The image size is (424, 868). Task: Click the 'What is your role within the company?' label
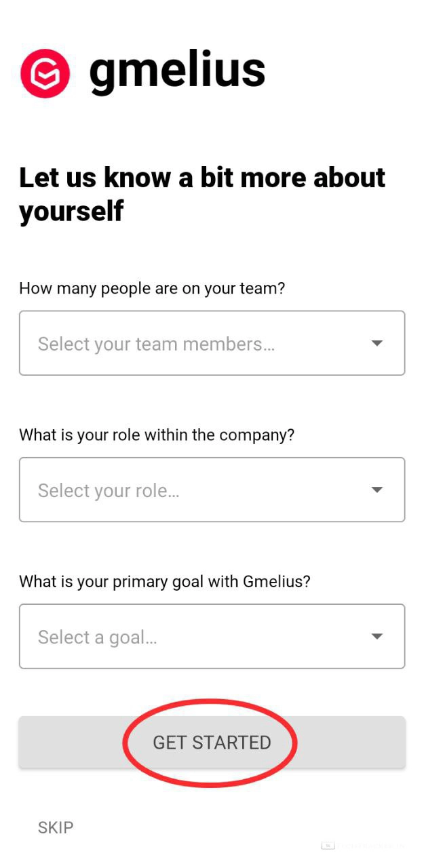(157, 435)
